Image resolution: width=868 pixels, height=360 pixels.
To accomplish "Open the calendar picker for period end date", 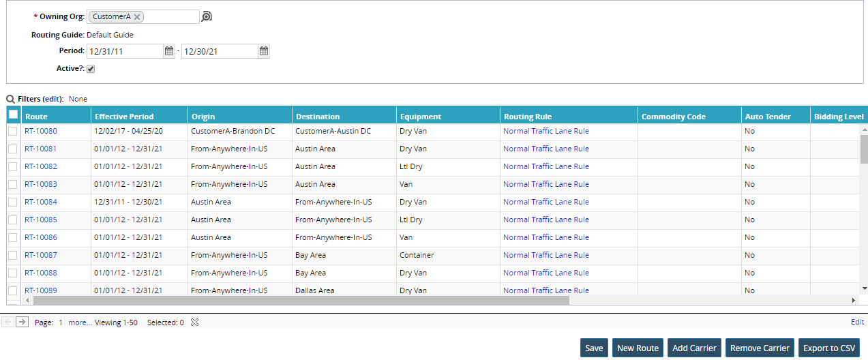I will 264,50.
